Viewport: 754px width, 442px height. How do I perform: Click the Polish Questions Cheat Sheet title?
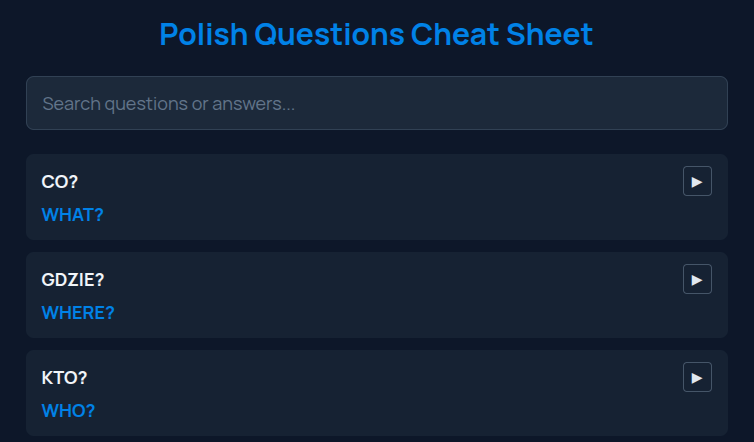(376, 35)
